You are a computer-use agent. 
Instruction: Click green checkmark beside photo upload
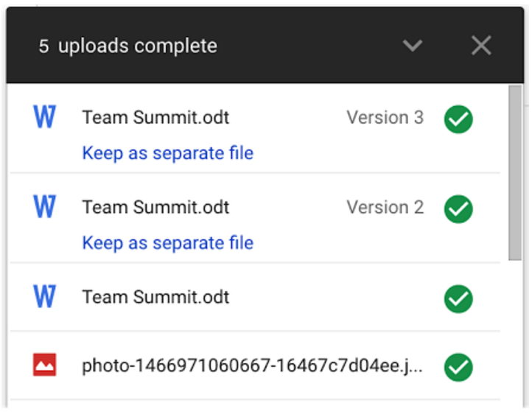[x=458, y=367]
